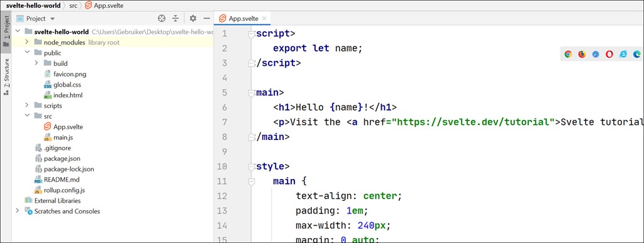
Task: Select index.html in the project tree
Action: click(x=68, y=95)
